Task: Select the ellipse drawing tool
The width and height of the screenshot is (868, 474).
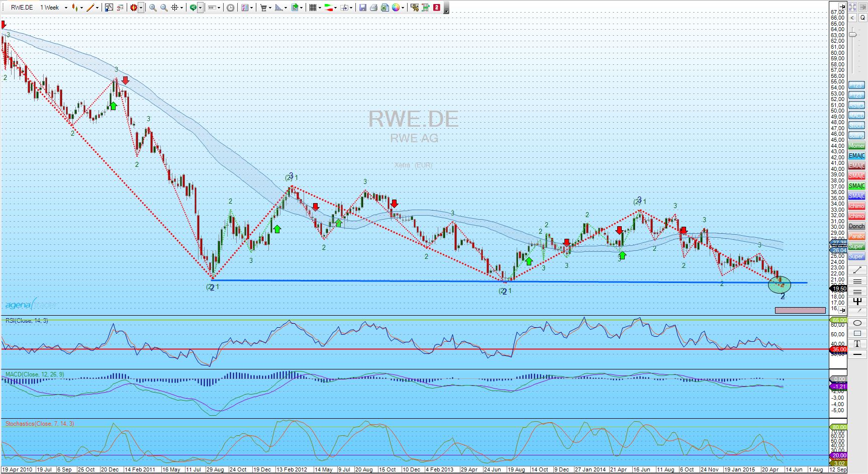Action: point(857,323)
